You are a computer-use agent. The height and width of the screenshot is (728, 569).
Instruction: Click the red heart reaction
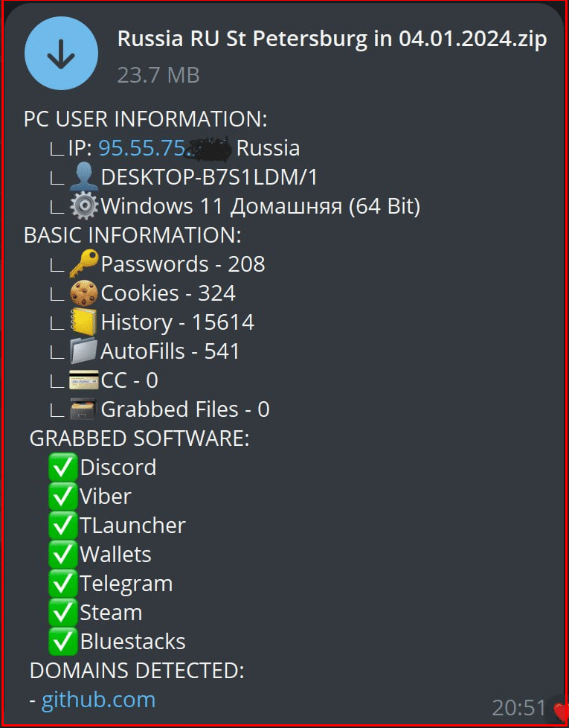560,710
